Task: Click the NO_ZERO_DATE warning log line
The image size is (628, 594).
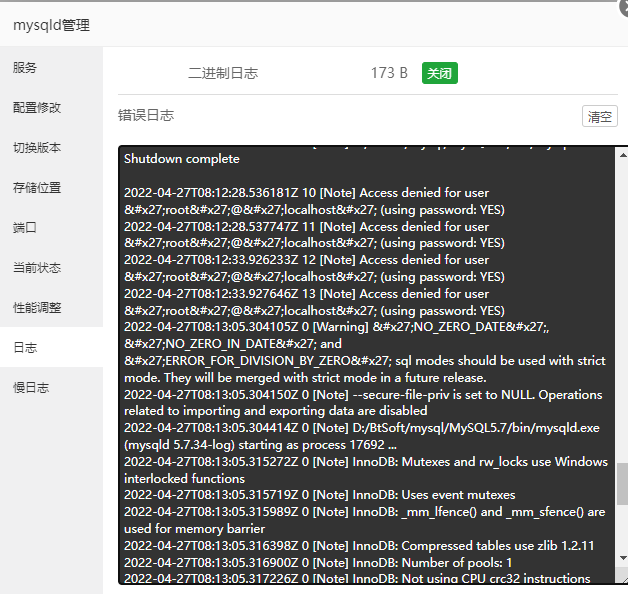Action: (x=336, y=327)
